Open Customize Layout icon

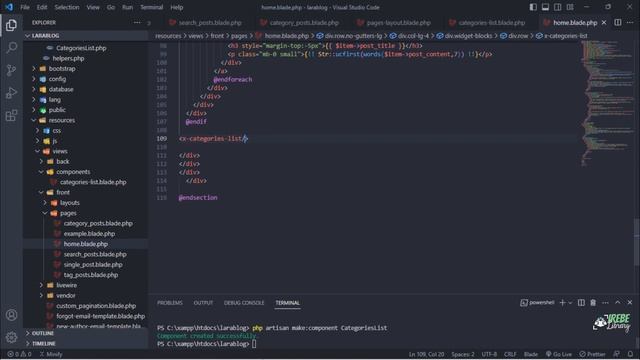570,7
